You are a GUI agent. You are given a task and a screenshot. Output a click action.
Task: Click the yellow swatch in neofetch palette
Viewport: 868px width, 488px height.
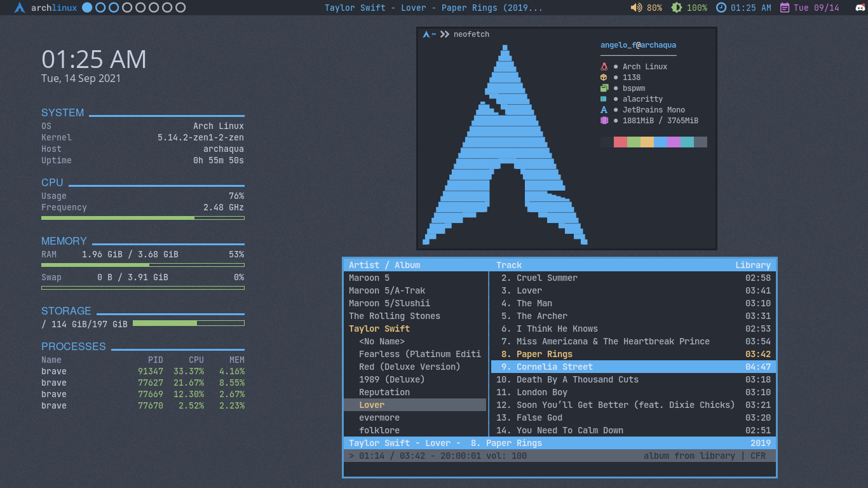(647, 142)
